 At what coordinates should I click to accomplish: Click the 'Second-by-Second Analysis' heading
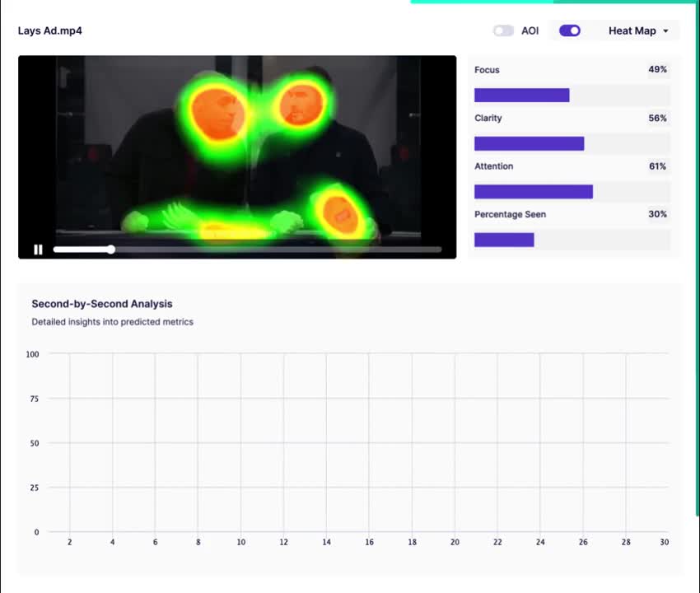click(102, 304)
